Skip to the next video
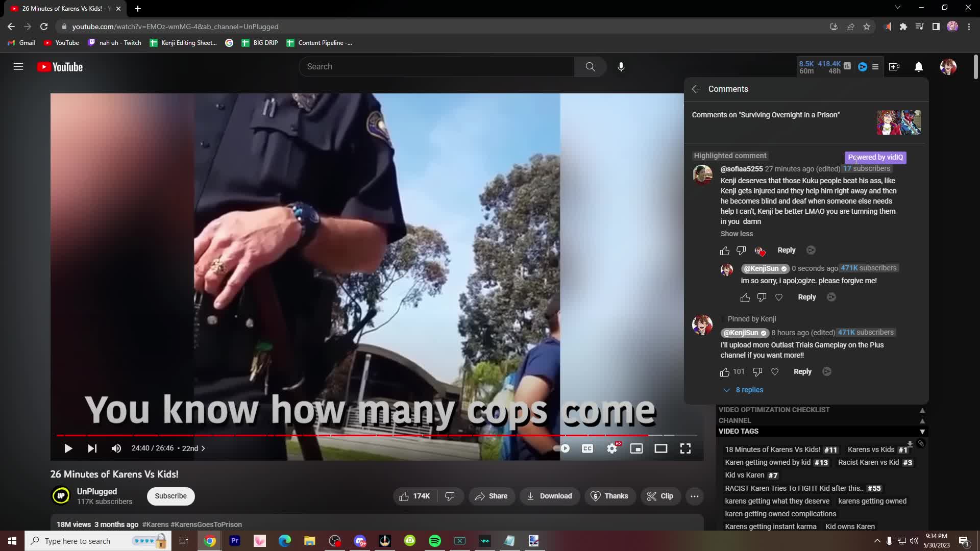The height and width of the screenshot is (551, 980). point(92,448)
